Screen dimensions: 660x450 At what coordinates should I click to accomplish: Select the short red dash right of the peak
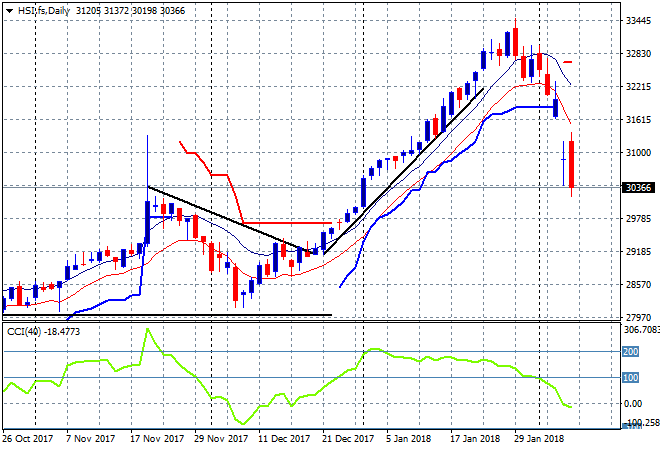[x=567, y=62]
